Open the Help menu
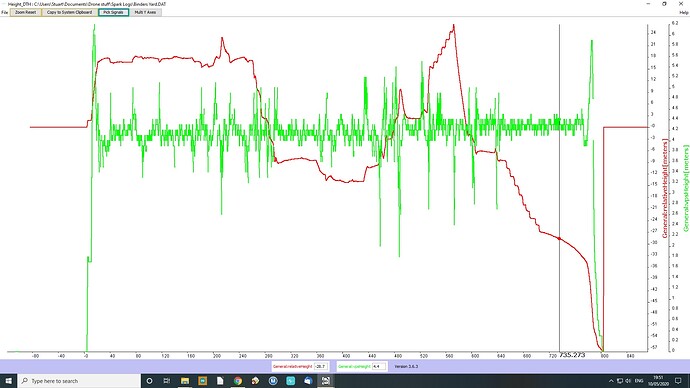 (x=684, y=12)
